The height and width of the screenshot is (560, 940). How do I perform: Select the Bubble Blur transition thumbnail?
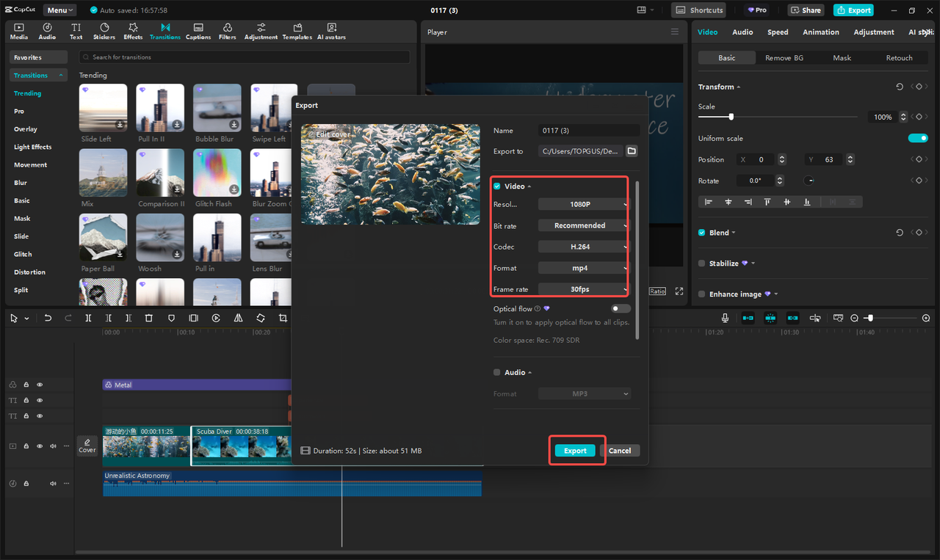217,107
